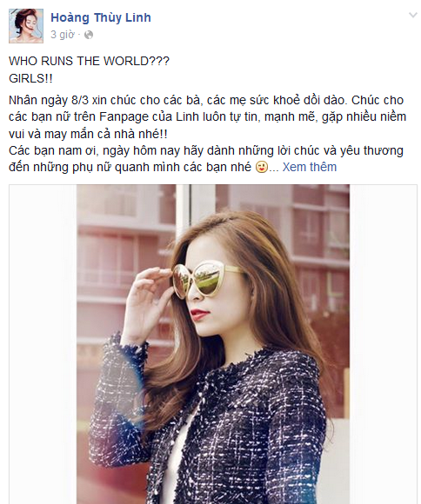Open Hoàng Thùy Linh's profile avatar
421x504 pixels.
pyautogui.click(x=26, y=26)
